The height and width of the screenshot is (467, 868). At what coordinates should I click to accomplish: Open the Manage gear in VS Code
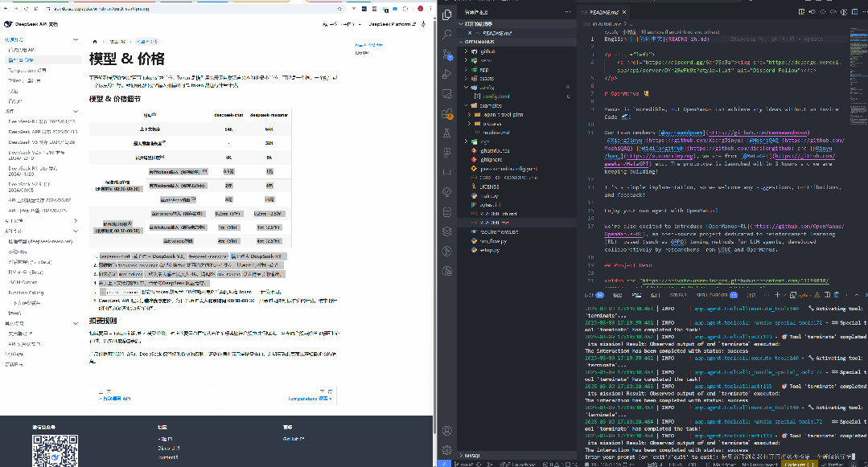(x=447, y=450)
